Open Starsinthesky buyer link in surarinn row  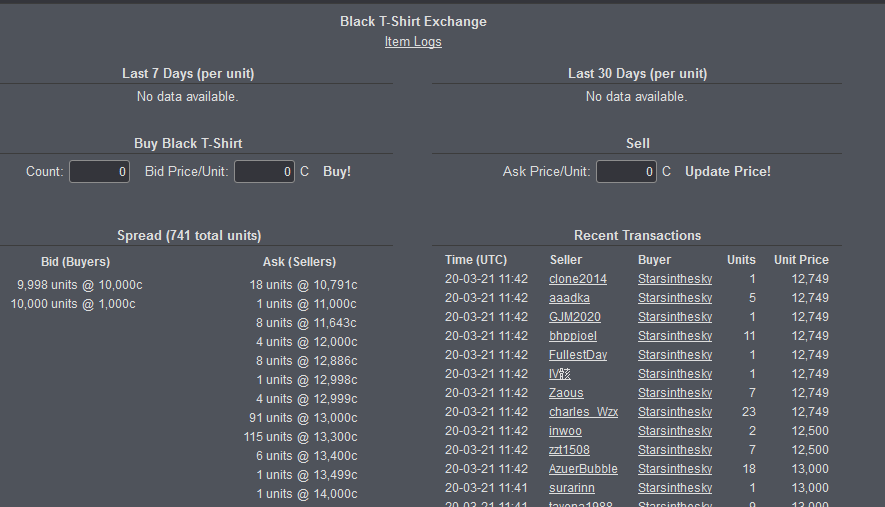tap(675, 488)
